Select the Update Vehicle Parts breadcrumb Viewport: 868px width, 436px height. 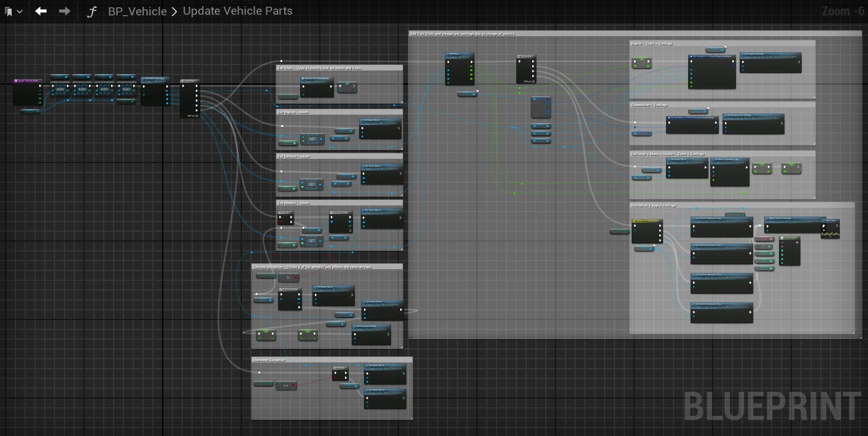(238, 11)
